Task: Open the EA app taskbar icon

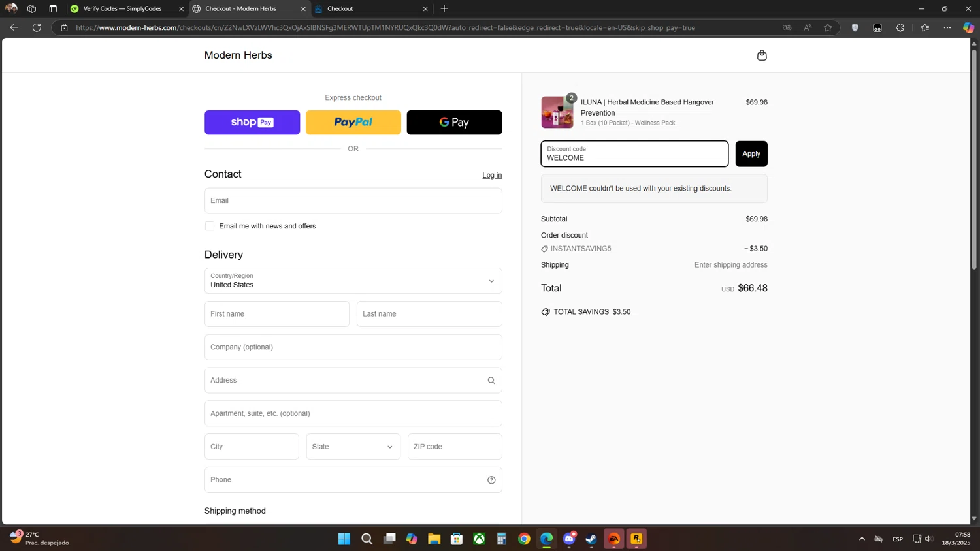Action: point(614,539)
